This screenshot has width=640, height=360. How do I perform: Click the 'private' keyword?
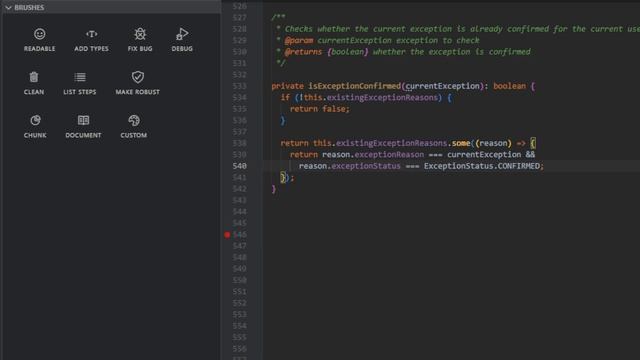coord(287,86)
